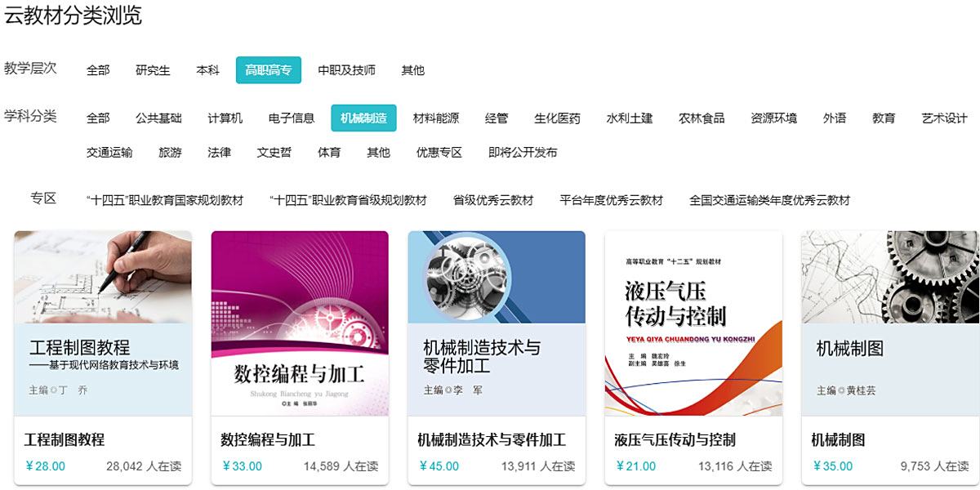
Task: Open the 机械制造技术与零件加工 cover image
Action: click(x=497, y=323)
